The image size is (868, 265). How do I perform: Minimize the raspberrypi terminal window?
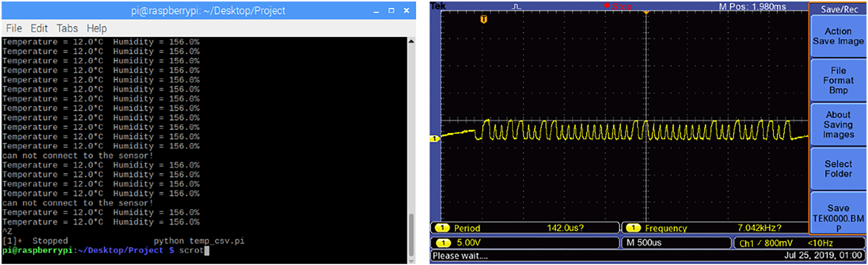(376, 11)
